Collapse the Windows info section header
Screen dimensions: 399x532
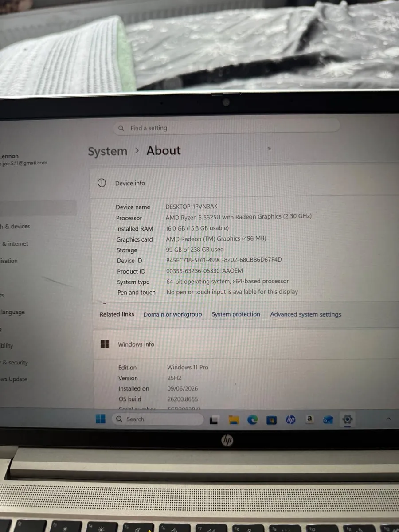(x=246, y=344)
